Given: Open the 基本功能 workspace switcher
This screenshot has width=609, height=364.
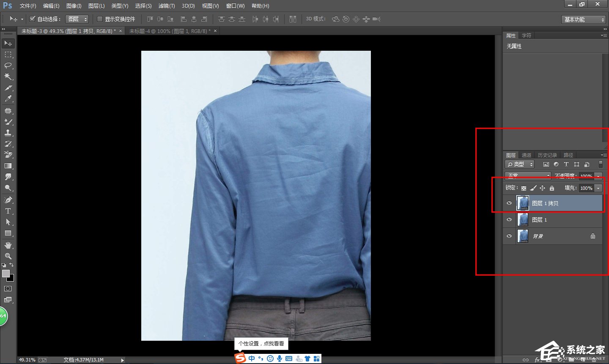Looking at the screenshot, I should pos(583,19).
